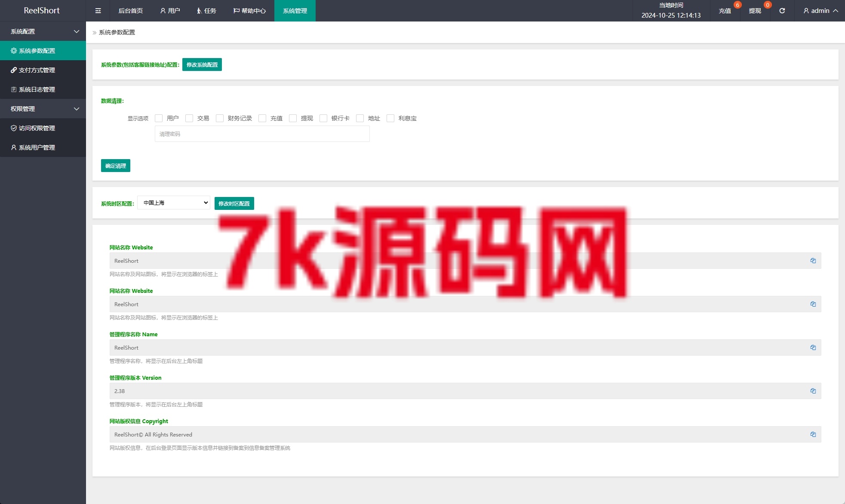Click the ReelShort logo title
Screen dimensions: 845x504
click(42, 10)
